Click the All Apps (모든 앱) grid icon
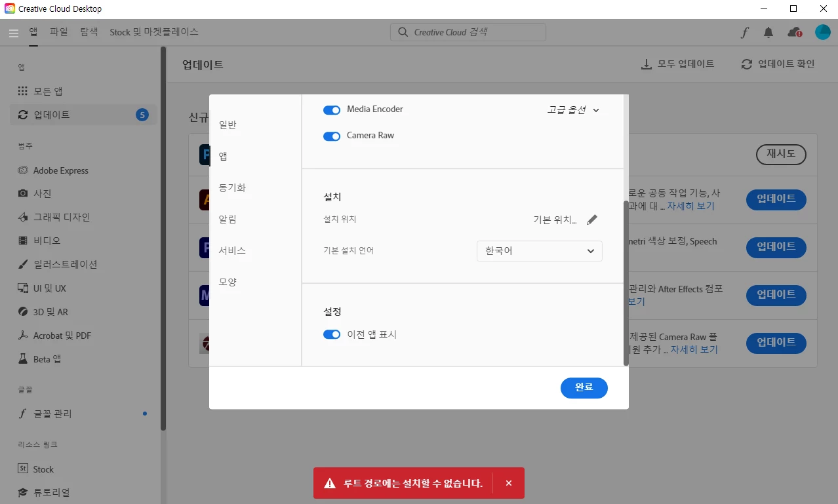Screen dimensions: 838x504 (23, 91)
